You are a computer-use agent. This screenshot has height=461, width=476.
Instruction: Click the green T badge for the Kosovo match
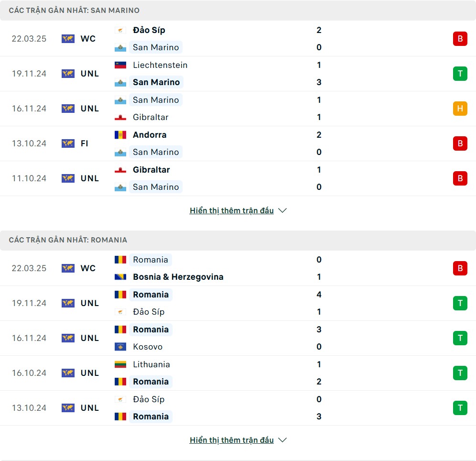460,338
